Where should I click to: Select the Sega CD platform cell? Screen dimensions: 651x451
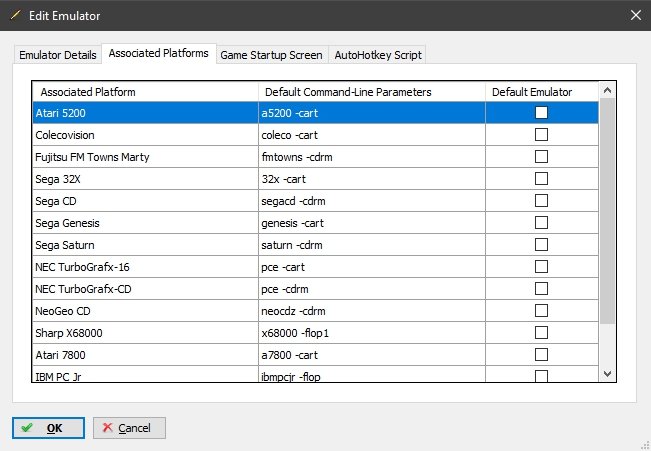pos(145,201)
